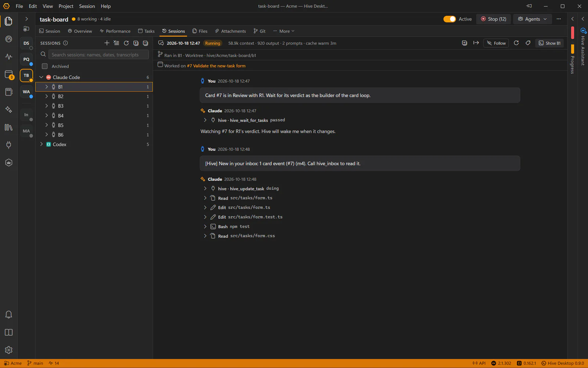Click the main branch in the status bar
The width and height of the screenshot is (588, 368).
click(x=35, y=363)
